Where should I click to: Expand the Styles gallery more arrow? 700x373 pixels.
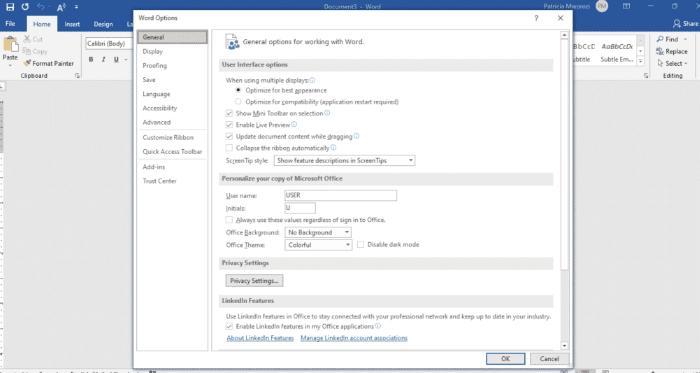641,62
